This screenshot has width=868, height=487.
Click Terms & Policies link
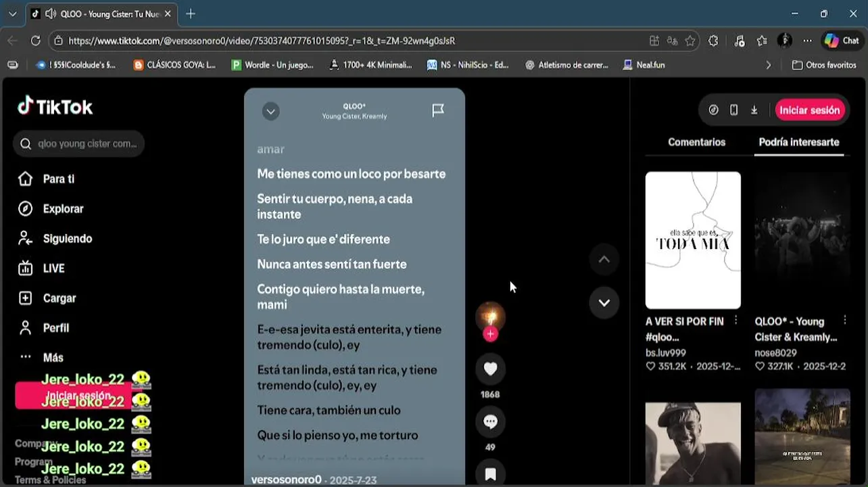[x=51, y=480]
